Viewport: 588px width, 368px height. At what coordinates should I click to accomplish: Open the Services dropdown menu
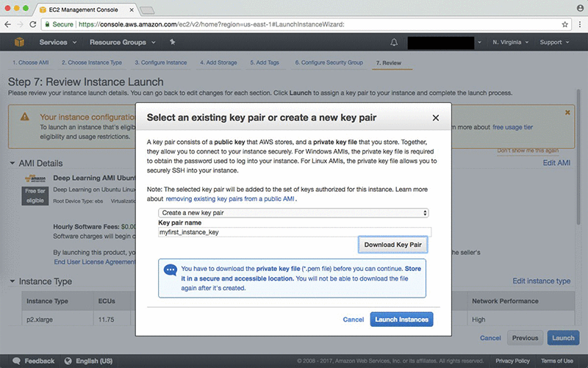point(58,43)
